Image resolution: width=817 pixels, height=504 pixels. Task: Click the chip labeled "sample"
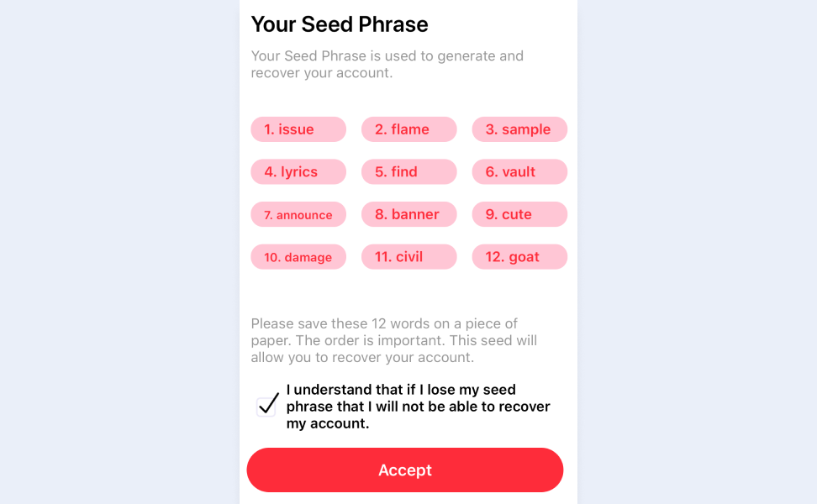pos(519,129)
